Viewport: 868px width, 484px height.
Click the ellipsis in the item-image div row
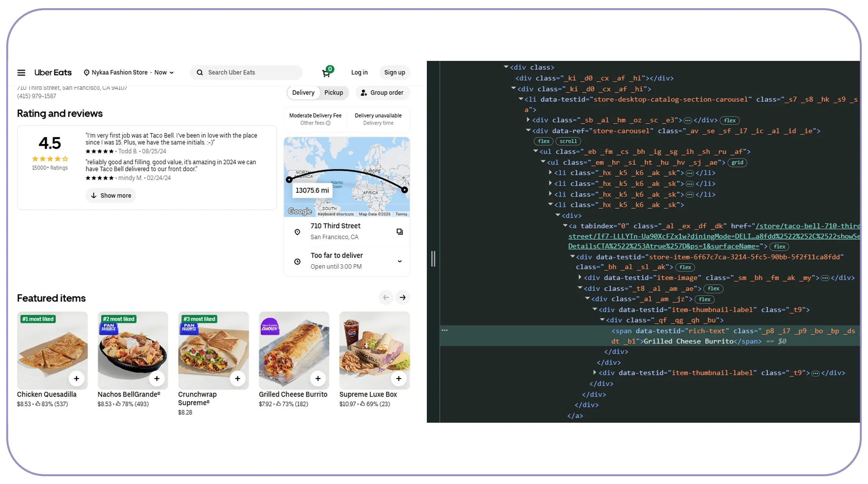click(x=825, y=278)
